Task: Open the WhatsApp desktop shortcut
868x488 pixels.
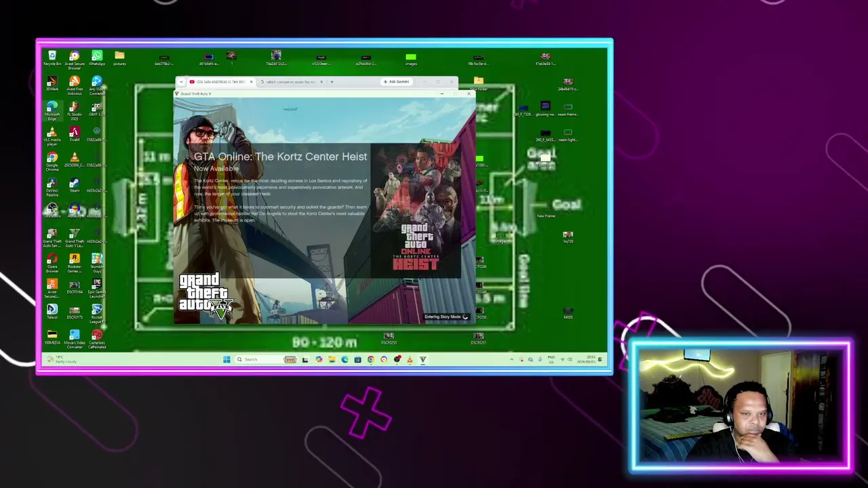Action: pos(97,58)
